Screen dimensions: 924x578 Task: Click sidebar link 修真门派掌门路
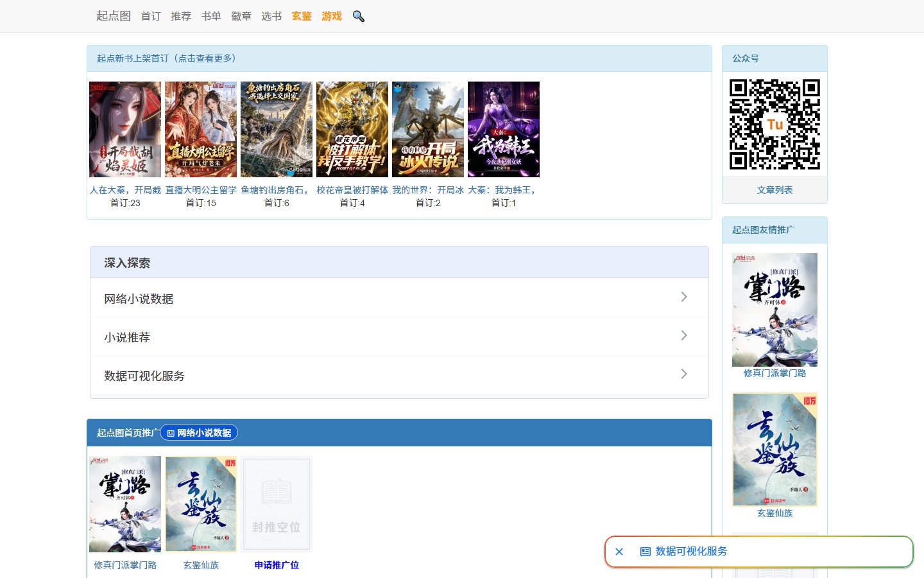(x=774, y=373)
